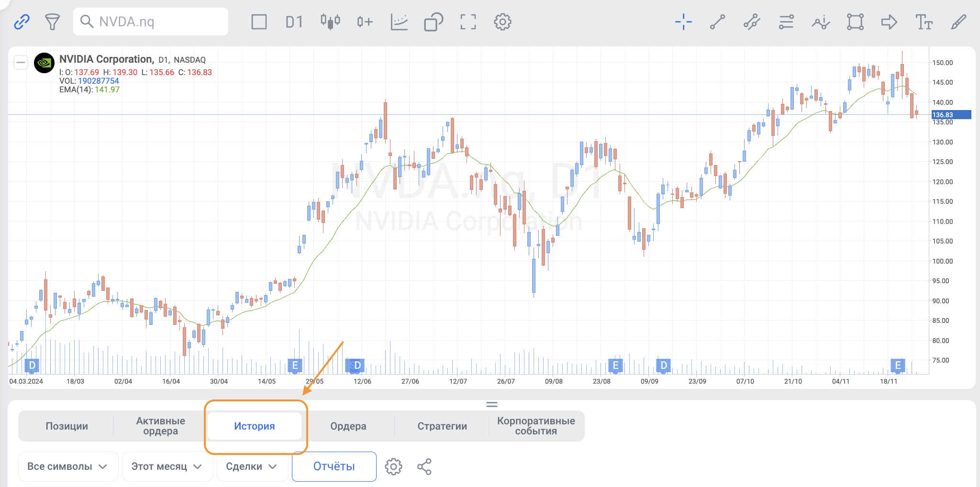Switch to the Ордера tab
The image size is (980, 487).
click(x=348, y=426)
